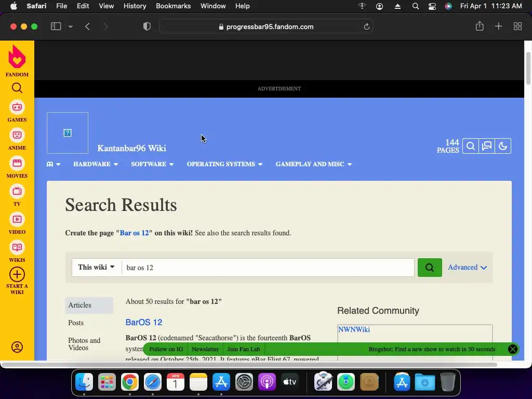Open Control Center in the menu bar
Viewport: 532px width, 399px height.
point(432,6)
